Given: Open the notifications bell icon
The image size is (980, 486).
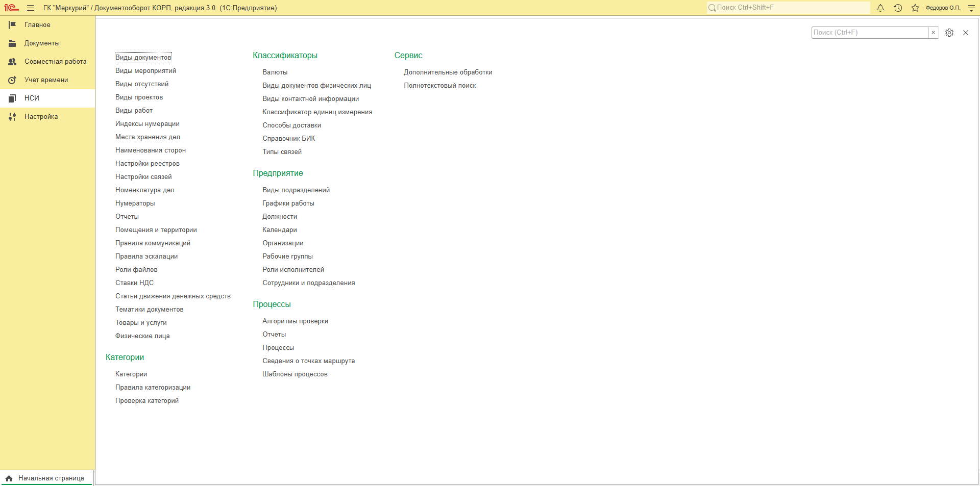Looking at the screenshot, I should 880,8.
